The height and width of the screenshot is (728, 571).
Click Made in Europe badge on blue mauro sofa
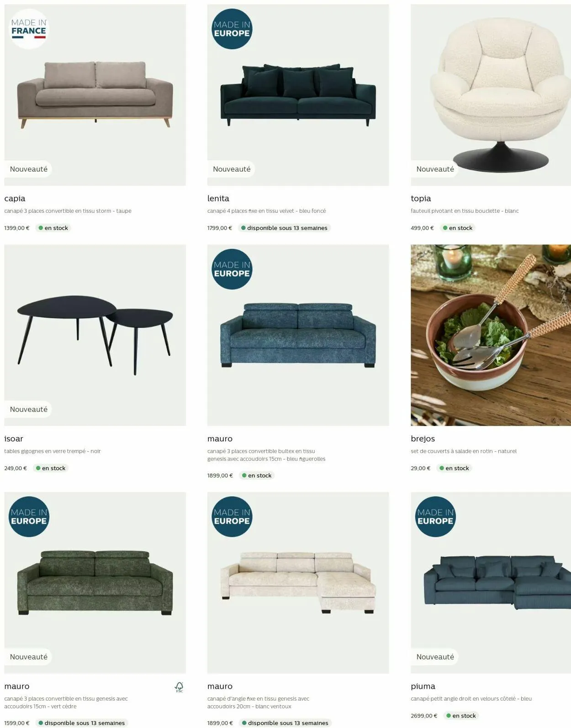tap(232, 269)
